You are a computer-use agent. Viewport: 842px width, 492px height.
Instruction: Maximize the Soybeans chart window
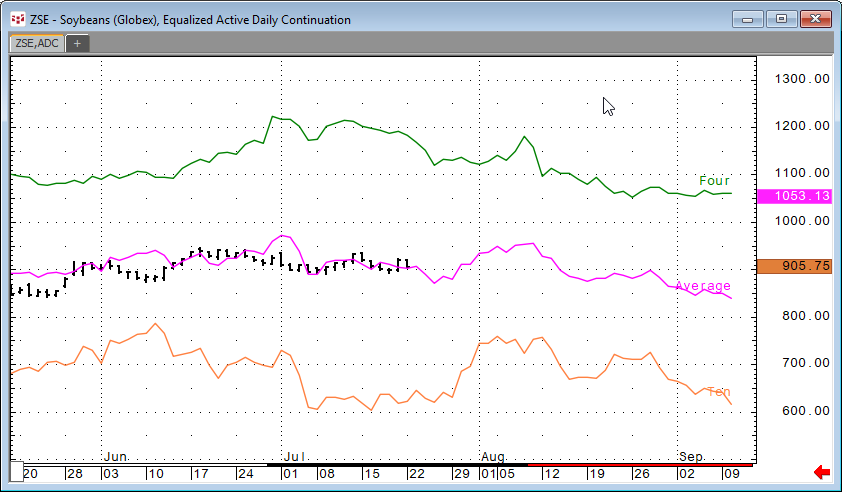pos(782,19)
